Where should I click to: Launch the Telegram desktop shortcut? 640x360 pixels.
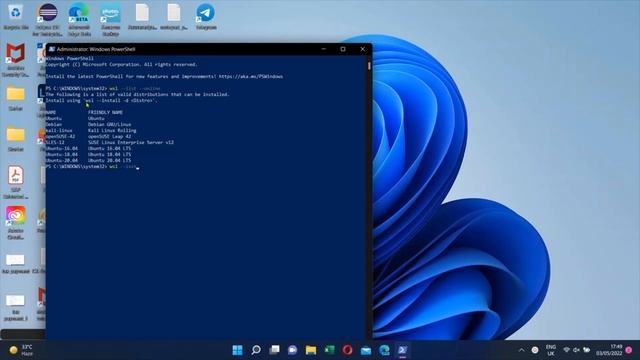[x=206, y=17]
